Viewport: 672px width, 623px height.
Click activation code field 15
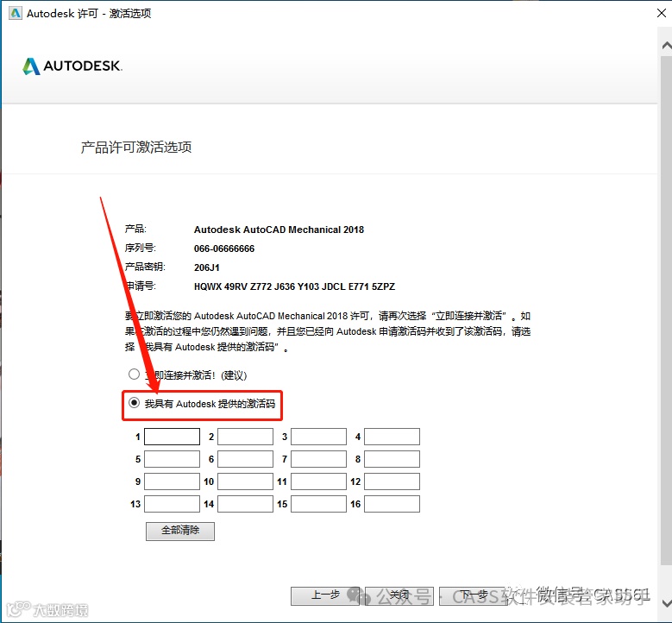pyautogui.click(x=318, y=504)
